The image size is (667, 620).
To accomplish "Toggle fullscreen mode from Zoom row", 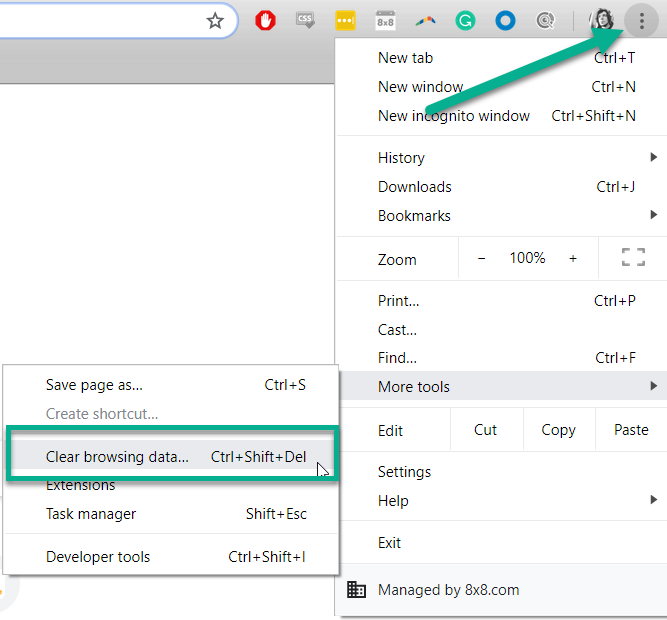I will point(633,258).
